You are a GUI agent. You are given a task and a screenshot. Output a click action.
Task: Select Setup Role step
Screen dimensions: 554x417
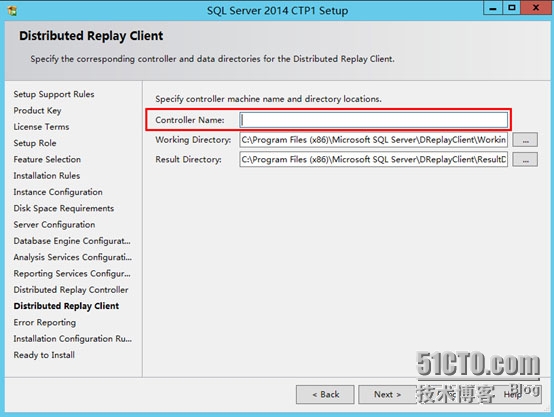(35, 143)
